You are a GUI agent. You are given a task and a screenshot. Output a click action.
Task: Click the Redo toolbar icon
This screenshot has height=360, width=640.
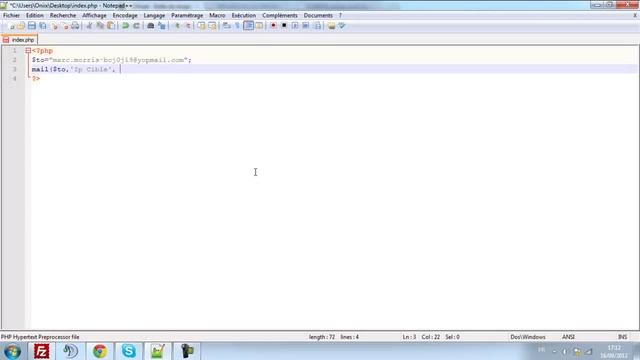tap(136, 26)
